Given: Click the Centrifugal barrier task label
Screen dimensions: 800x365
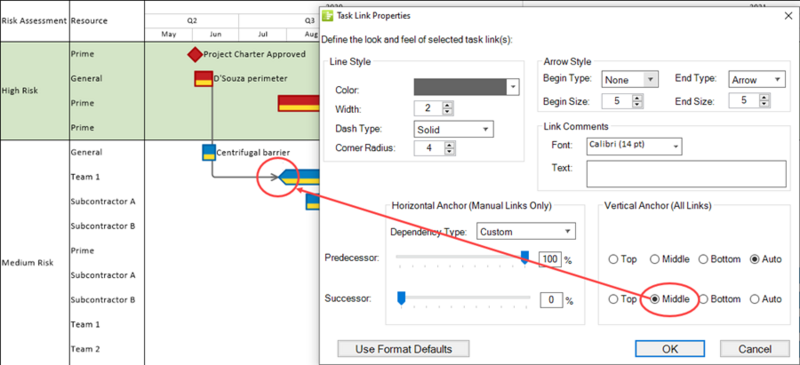Looking at the screenshot, I should (254, 152).
